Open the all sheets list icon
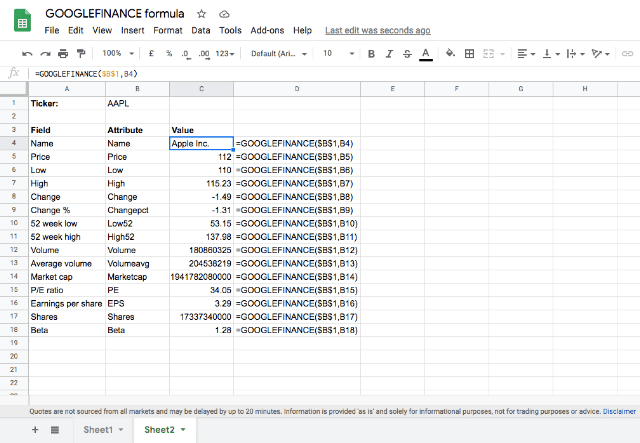This screenshot has height=443, width=640. click(x=55, y=430)
